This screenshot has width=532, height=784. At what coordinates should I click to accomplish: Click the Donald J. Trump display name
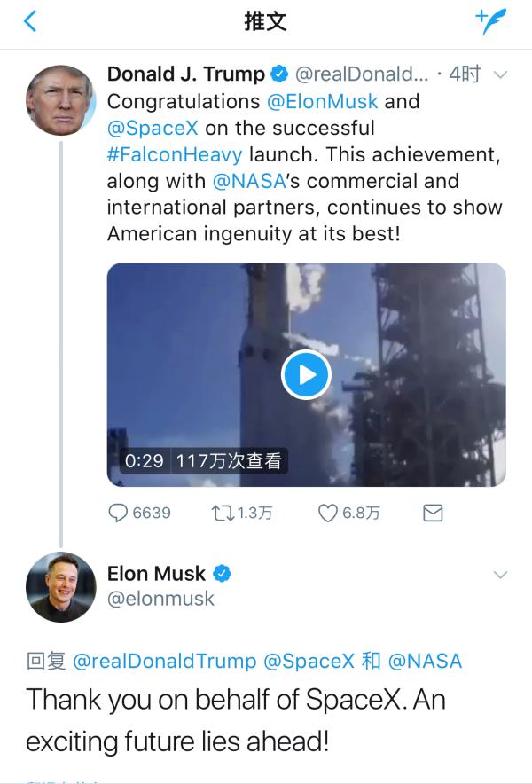185,74
